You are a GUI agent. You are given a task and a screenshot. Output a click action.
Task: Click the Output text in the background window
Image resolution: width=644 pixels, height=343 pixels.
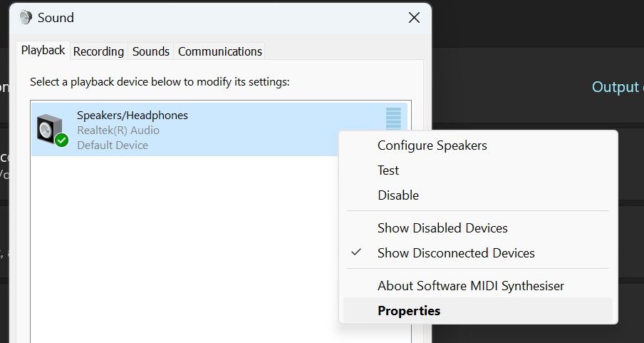pyautogui.click(x=616, y=87)
